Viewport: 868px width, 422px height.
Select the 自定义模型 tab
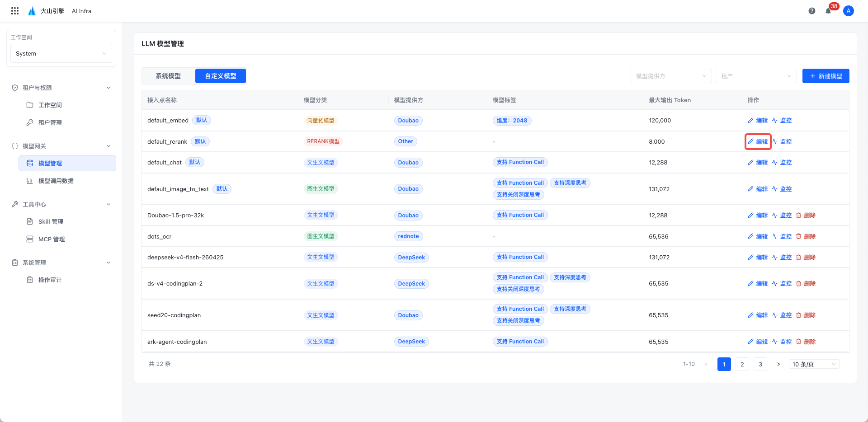click(221, 76)
